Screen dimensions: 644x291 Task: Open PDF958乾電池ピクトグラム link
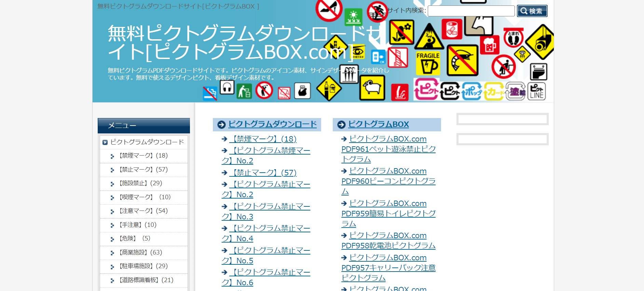pos(388,241)
